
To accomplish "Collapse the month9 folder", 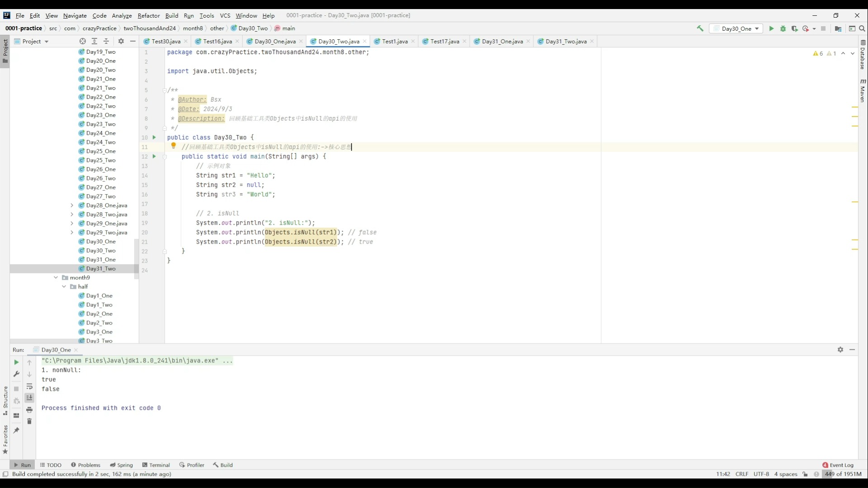I will pyautogui.click(x=56, y=277).
